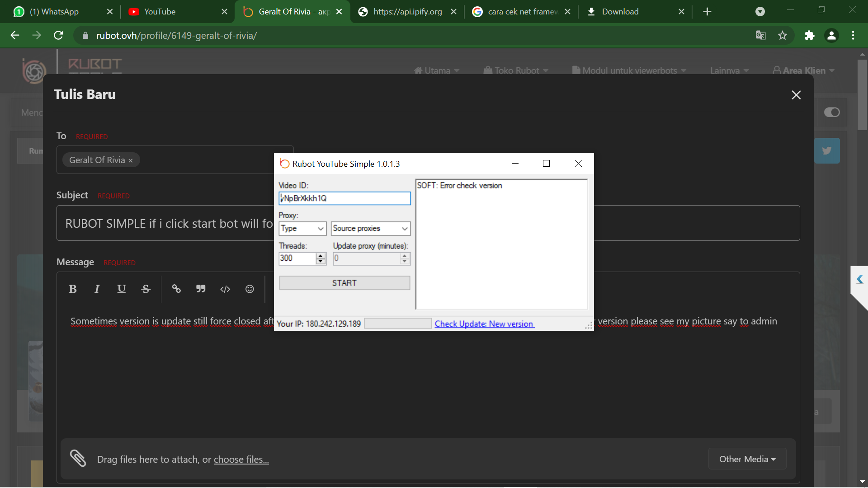Toggle bold formatting in message editor
868x488 pixels.
pos(72,289)
